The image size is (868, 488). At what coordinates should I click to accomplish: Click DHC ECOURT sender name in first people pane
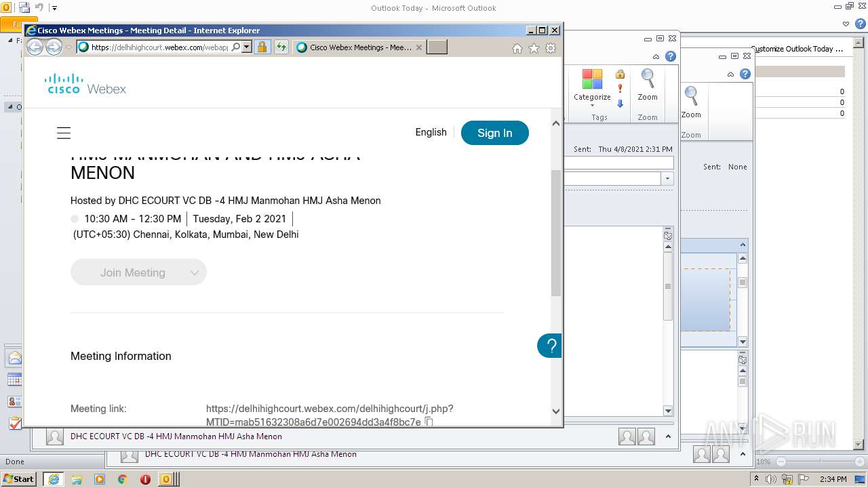click(176, 436)
